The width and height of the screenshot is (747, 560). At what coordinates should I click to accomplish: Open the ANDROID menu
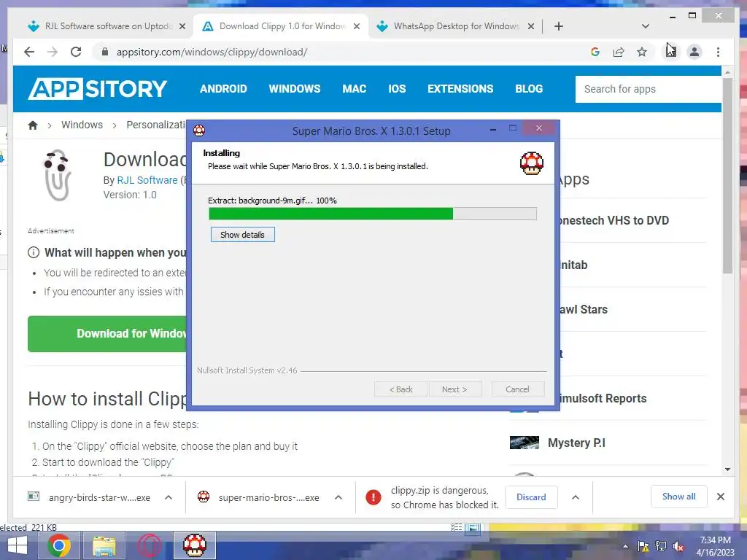(x=223, y=88)
